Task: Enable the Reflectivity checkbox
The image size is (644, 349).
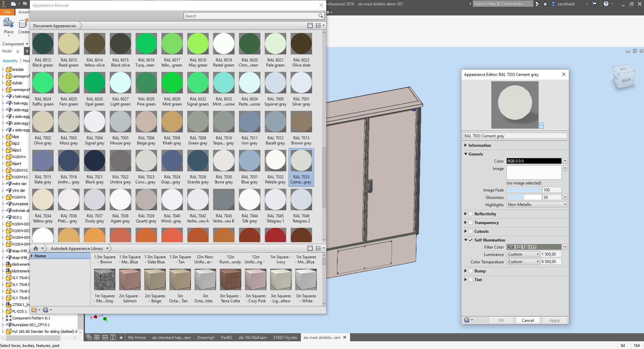Action: 471,214
